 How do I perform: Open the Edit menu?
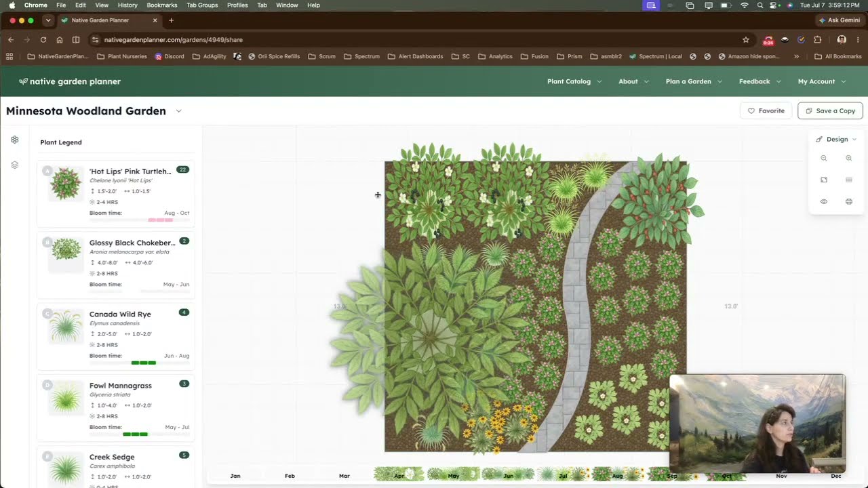[81, 5]
